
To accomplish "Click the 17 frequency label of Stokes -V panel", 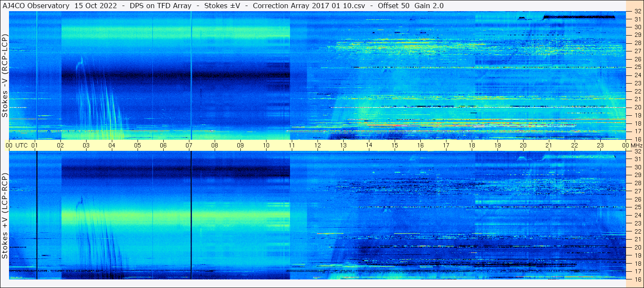I will coord(638,131).
